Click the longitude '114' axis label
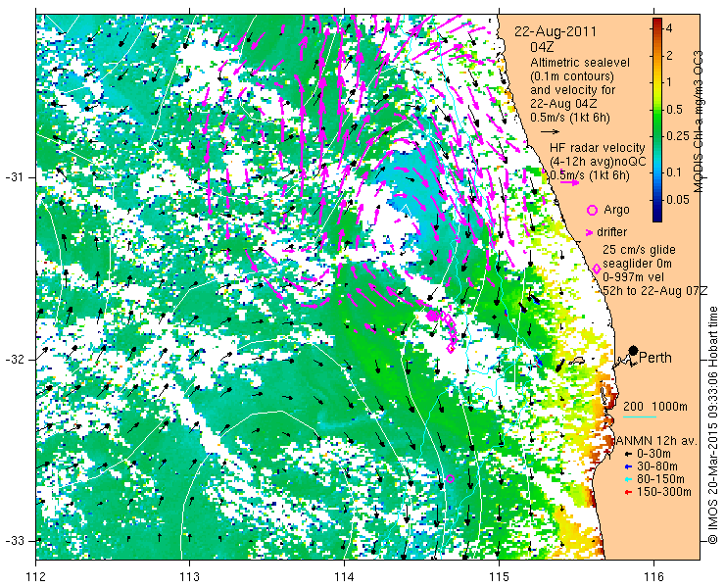This screenshot has width=725, height=588. pyautogui.click(x=344, y=576)
